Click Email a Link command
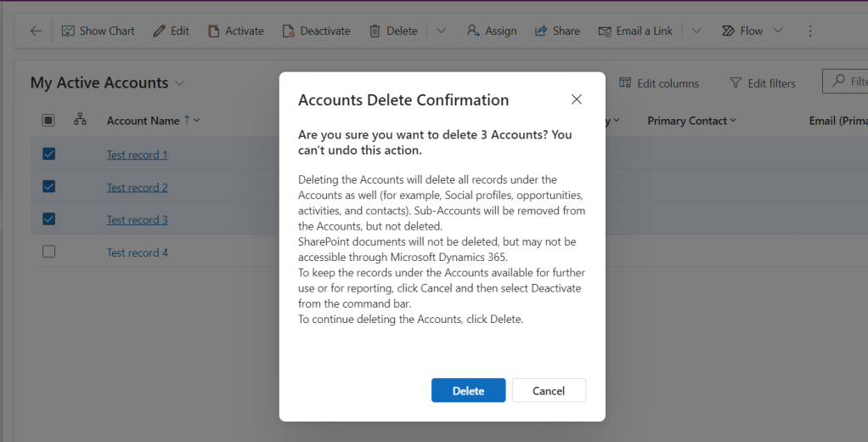Image resolution: width=868 pixels, height=442 pixels. (635, 31)
